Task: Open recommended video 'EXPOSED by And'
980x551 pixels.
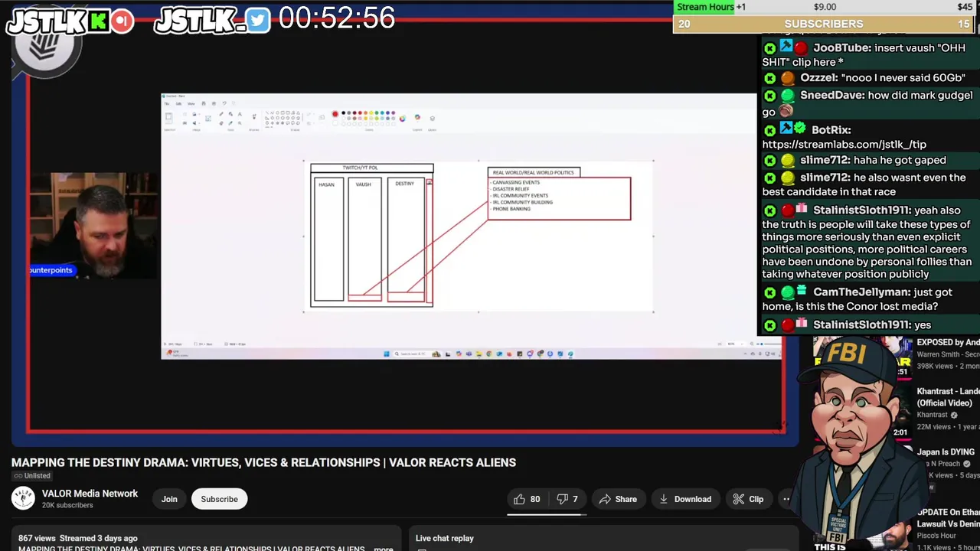Action: pyautogui.click(x=948, y=343)
